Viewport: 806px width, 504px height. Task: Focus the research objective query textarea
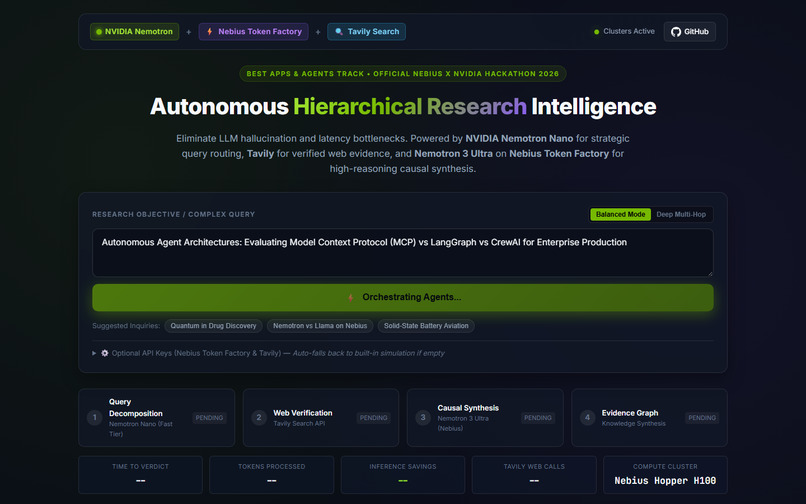(402, 253)
